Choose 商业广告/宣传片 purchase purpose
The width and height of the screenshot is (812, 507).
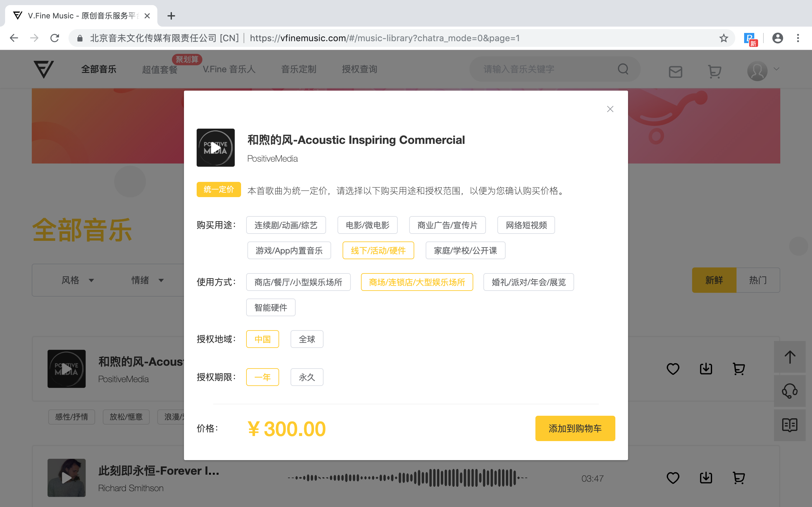click(x=447, y=225)
